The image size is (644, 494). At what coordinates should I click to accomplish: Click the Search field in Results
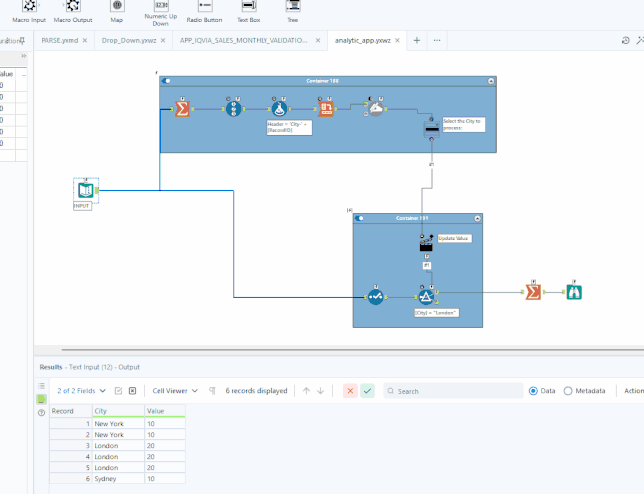453,391
